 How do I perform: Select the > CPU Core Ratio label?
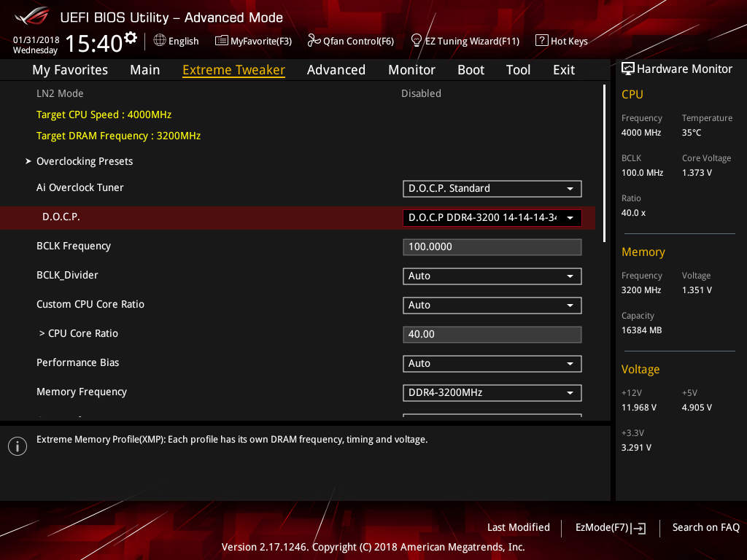(79, 333)
